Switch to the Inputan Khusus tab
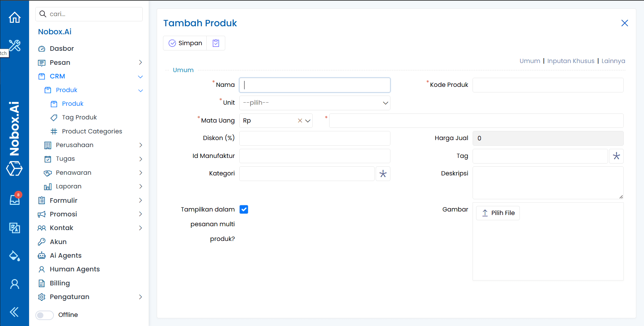 click(571, 61)
